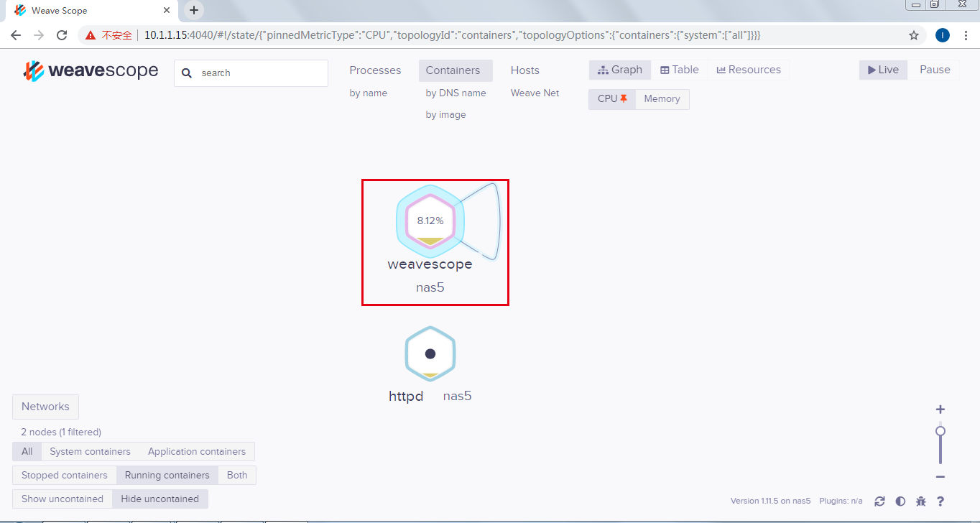
Task: Click the "httpd" node label
Action: pyautogui.click(x=406, y=396)
